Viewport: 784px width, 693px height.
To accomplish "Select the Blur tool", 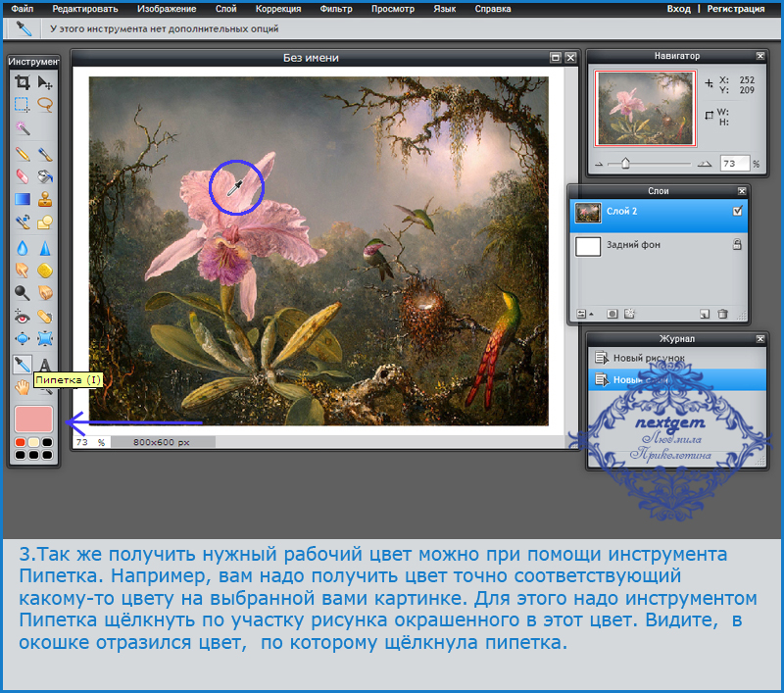I will (22, 248).
